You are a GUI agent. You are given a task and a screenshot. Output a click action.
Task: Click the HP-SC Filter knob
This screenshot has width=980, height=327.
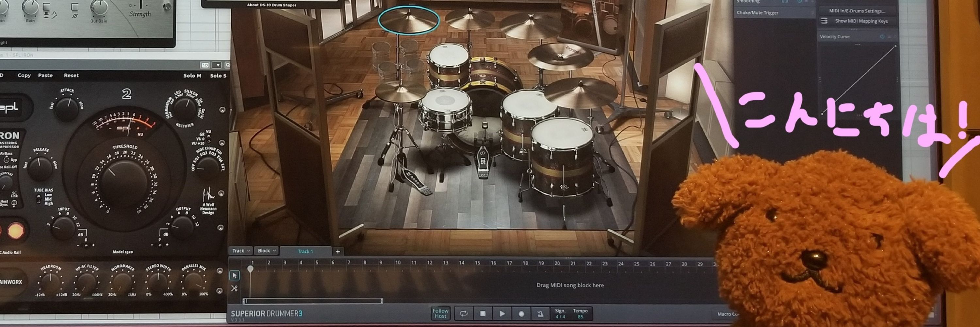pos(86,283)
